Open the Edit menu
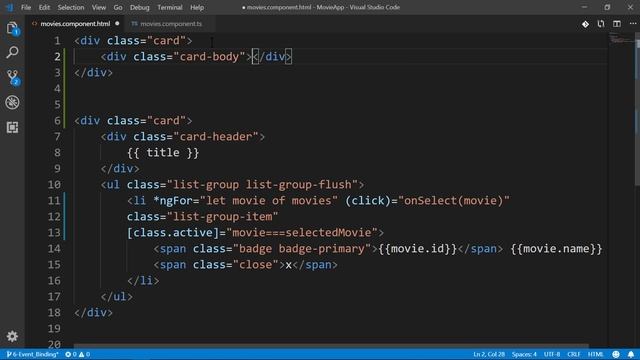Image resolution: width=640 pixels, height=360 pixels. coord(44,7)
